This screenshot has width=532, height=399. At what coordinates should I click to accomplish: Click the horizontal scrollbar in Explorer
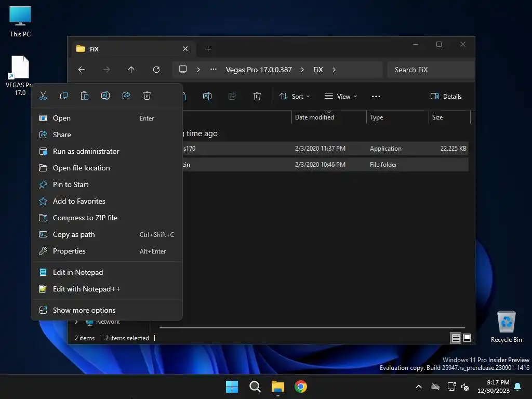click(312, 328)
